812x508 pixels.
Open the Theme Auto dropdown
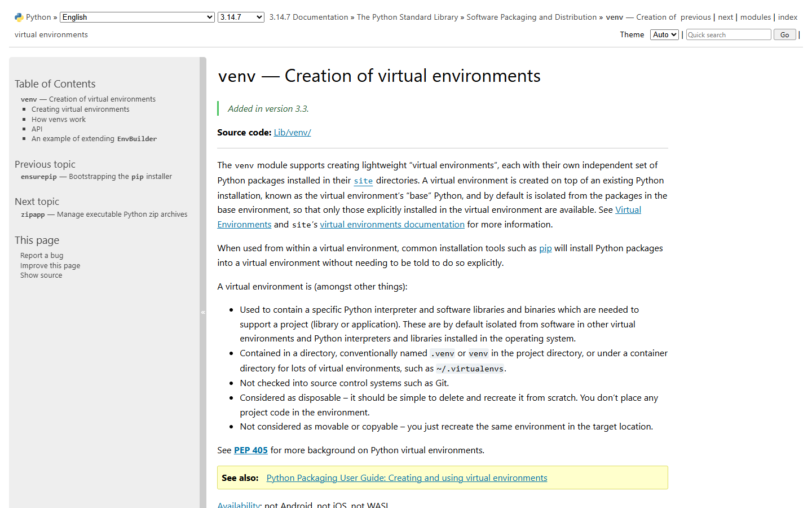pos(664,35)
